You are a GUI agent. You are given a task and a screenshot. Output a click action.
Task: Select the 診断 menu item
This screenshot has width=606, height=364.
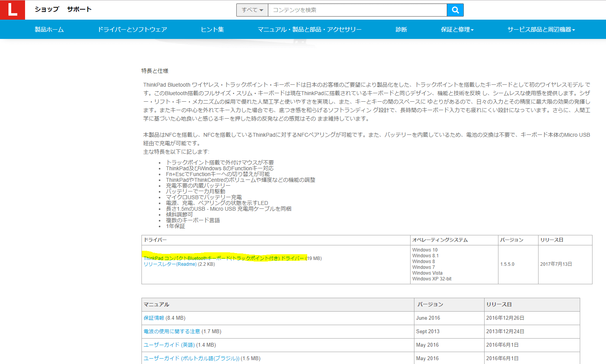click(x=401, y=29)
